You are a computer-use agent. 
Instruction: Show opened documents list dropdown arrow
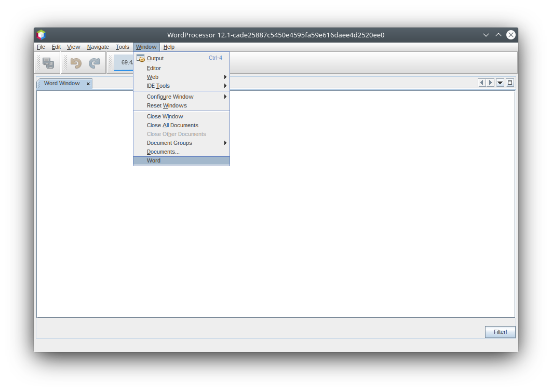click(500, 83)
